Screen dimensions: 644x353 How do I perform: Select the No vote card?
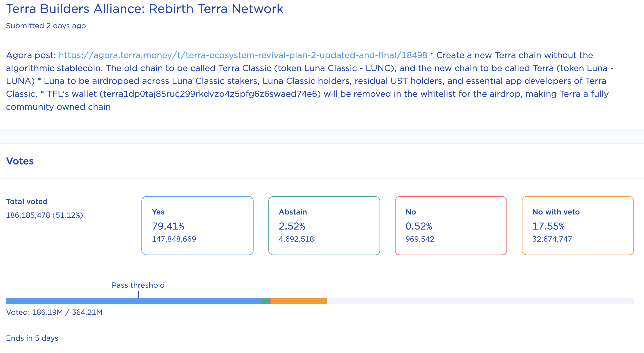pyautogui.click(x=451, y=225)
